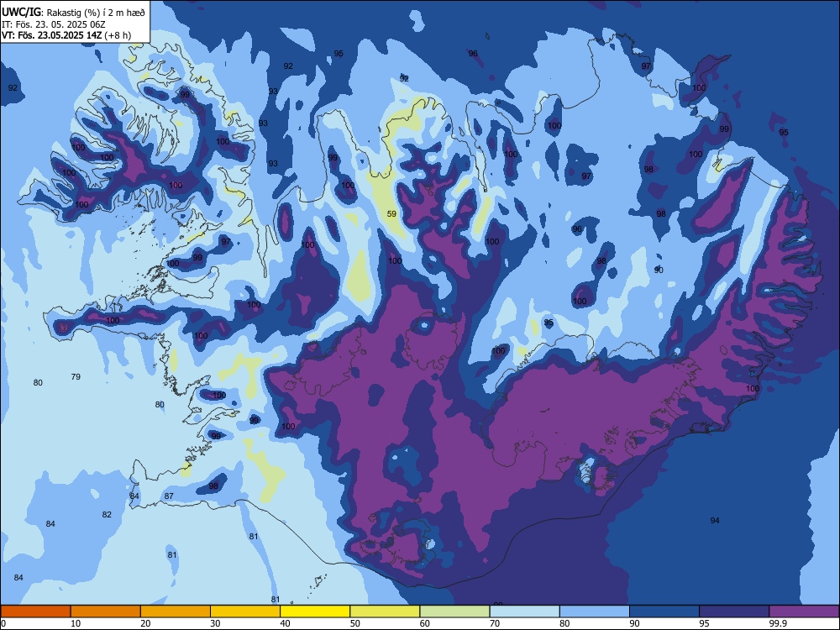
Task: Click the legend scale label 0
Action: [x=3, y=623]
